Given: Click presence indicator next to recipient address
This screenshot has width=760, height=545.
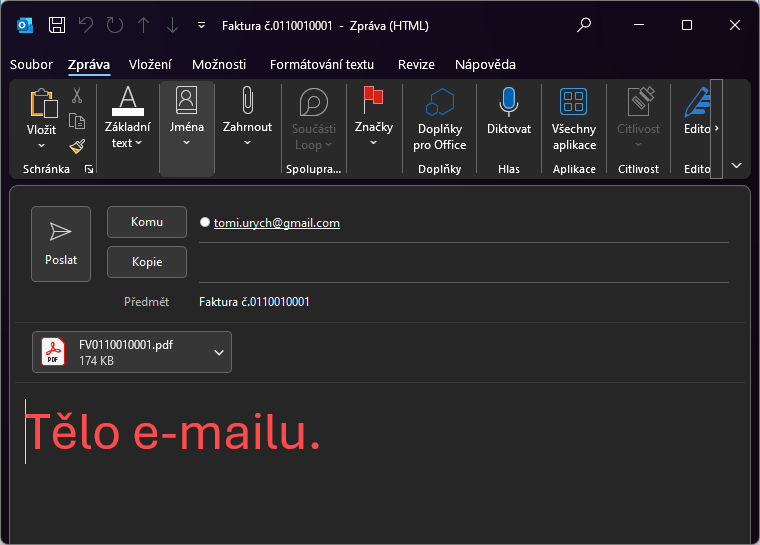Looking at the screenshot, I should [x=205, y=222].
